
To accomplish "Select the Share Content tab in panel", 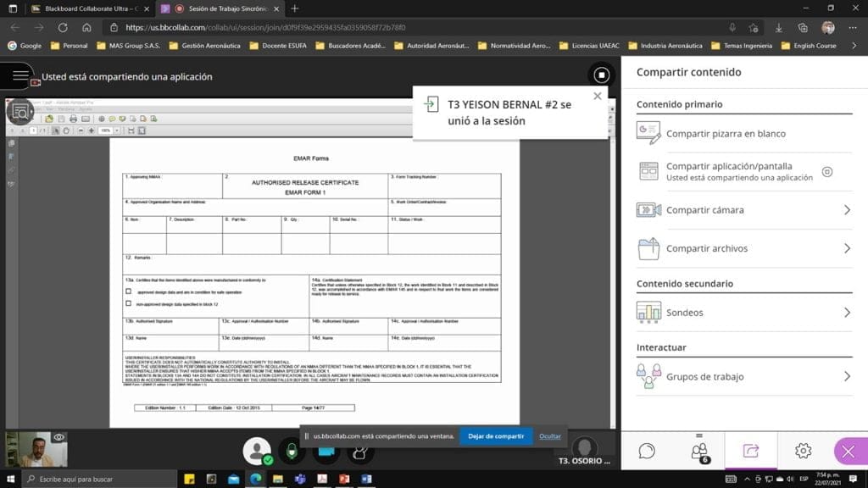I will click(x=751, y=451).
